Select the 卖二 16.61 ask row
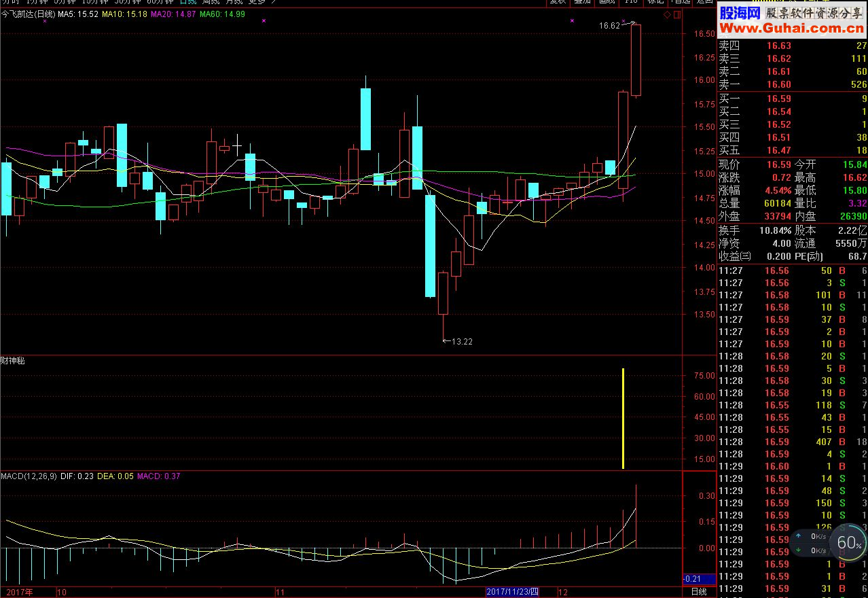This screenshot has height=598, width=868. [x=793, y=71]
